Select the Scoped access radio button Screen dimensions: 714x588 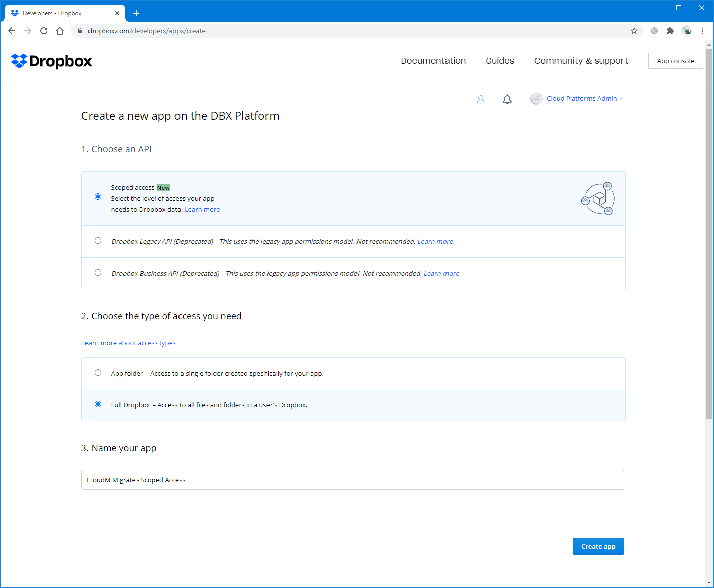[98, 196]
